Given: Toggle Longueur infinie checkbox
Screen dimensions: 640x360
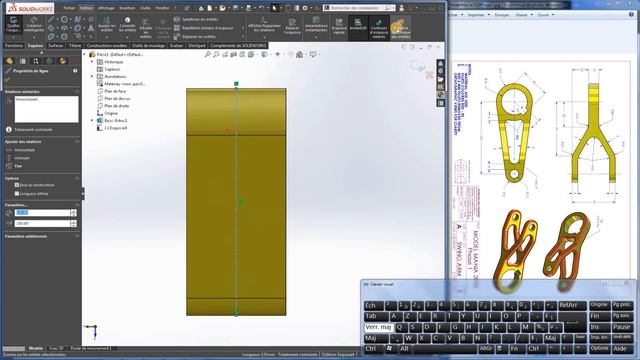Looking at the screenshot, I should click(17, 193).
